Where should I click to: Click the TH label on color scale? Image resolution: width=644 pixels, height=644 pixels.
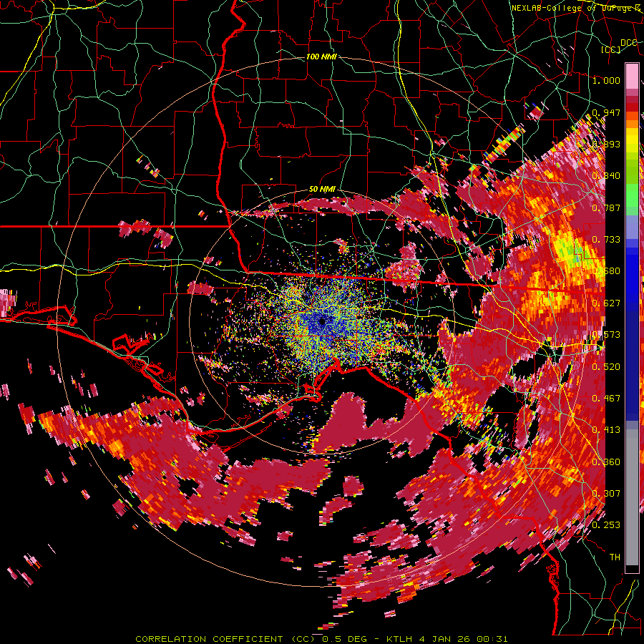coord(615,557)
